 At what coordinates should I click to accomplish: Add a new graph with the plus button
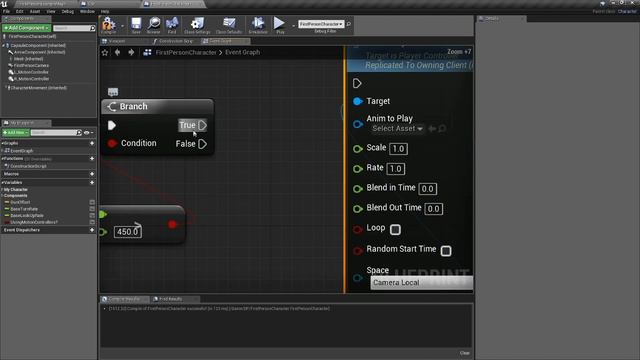click(x=92, y=143)
